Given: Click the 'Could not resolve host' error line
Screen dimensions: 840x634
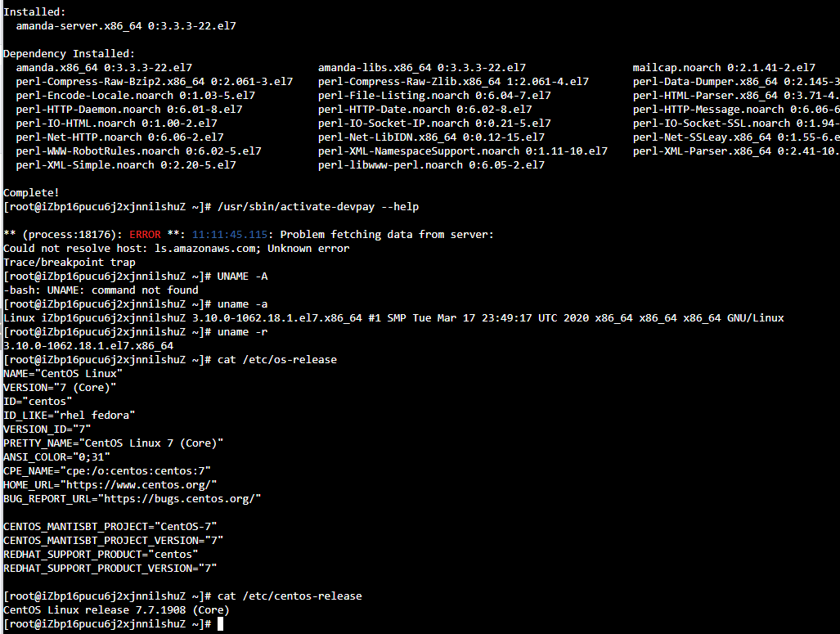Looking at the screenshot, I should point(176,249).
